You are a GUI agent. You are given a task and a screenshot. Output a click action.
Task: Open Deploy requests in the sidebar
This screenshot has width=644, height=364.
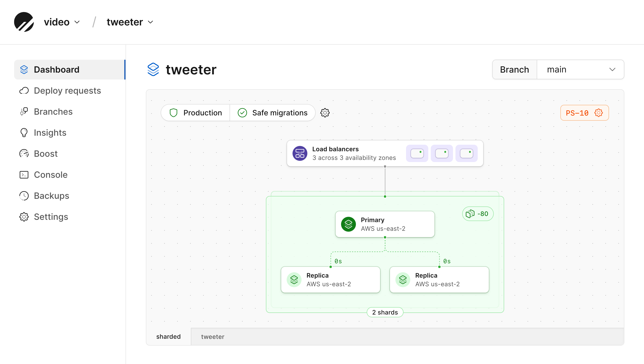(67, 91)
